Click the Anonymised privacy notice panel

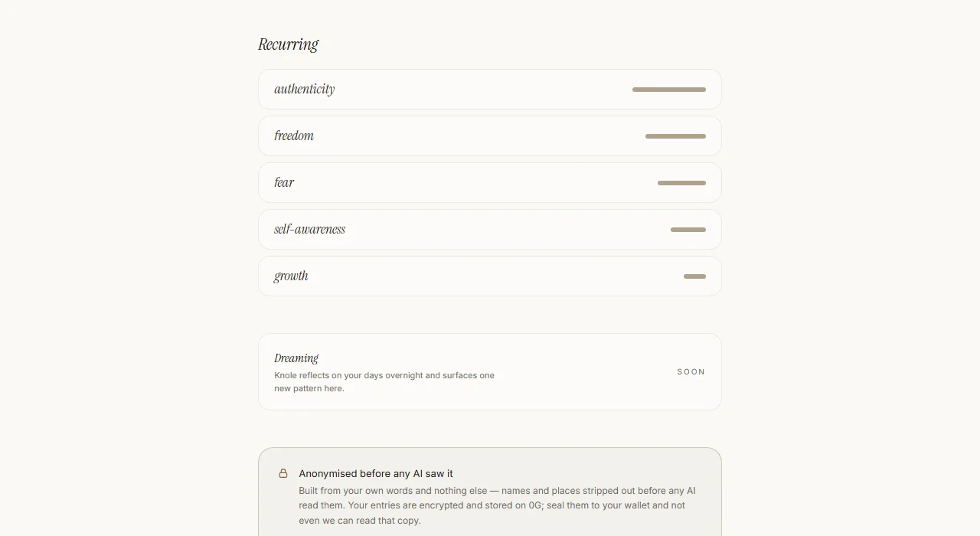tap(490, 492)
